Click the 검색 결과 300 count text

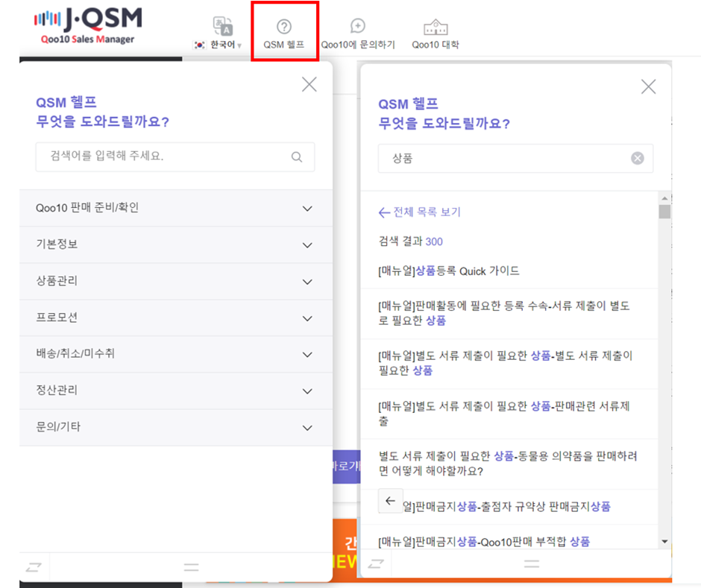click(410, 241)
